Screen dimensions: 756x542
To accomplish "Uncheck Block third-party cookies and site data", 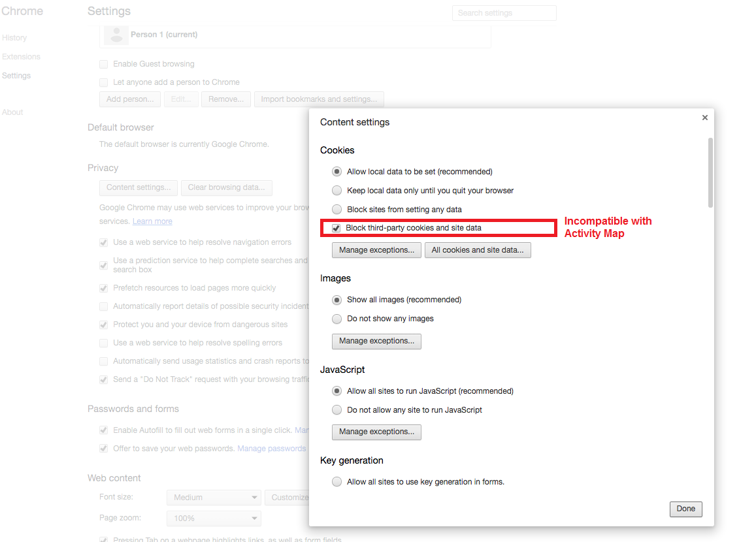I will pos(336,228).
